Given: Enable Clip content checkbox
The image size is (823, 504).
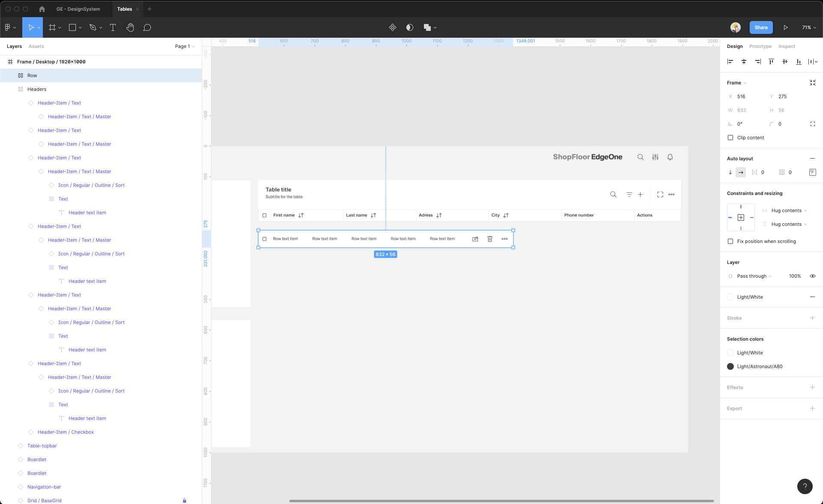Looking at the screenshot, I should coord(730,138).
